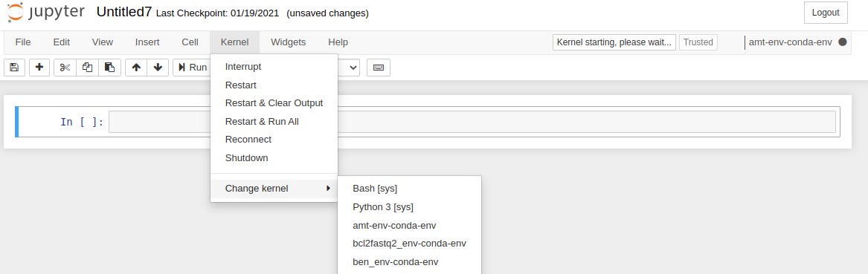Image resolution: width=868 pixels, height=274 pixels.
Task: Move selected cell down arrow
Action: pos(158,68)
